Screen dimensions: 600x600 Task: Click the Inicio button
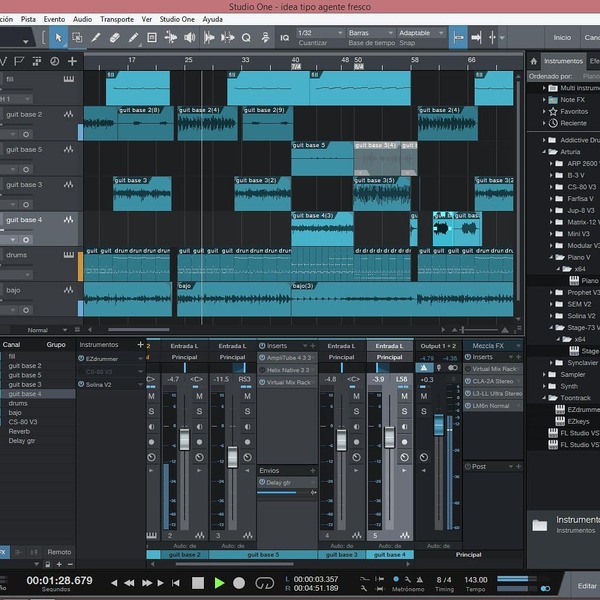[x=562, y=38]
